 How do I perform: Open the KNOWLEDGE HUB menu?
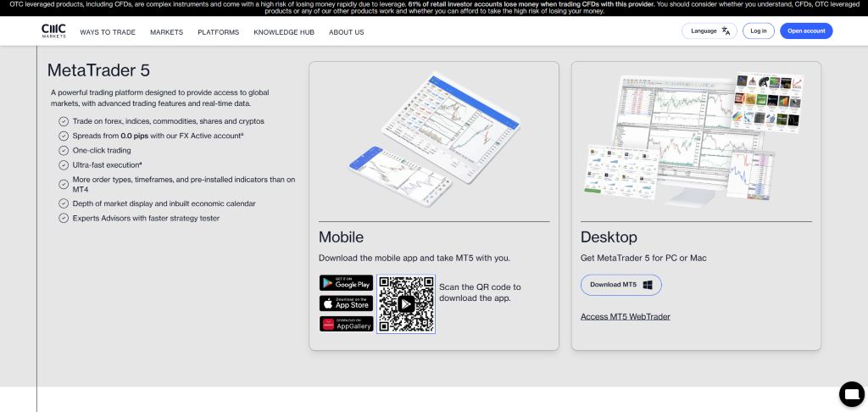click(x=284, y=32)
